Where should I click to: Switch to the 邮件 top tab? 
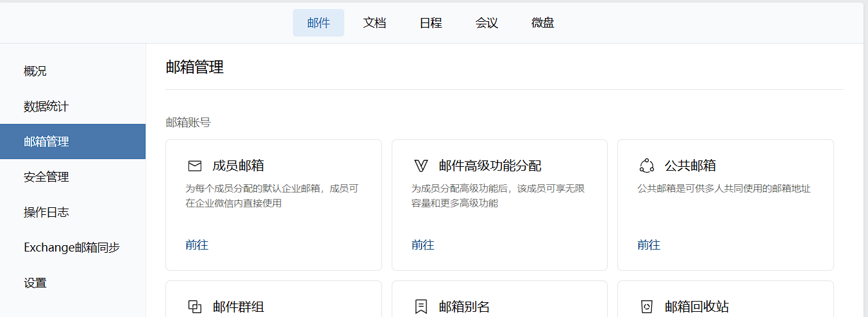point(319,23)
